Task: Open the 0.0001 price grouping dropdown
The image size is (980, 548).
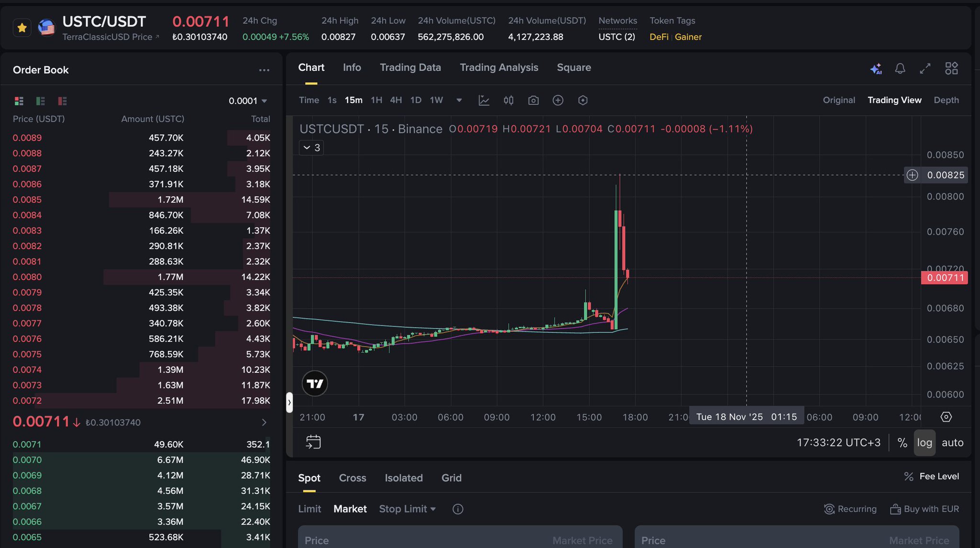Action: pyautogui.click(x=248, y=101)
